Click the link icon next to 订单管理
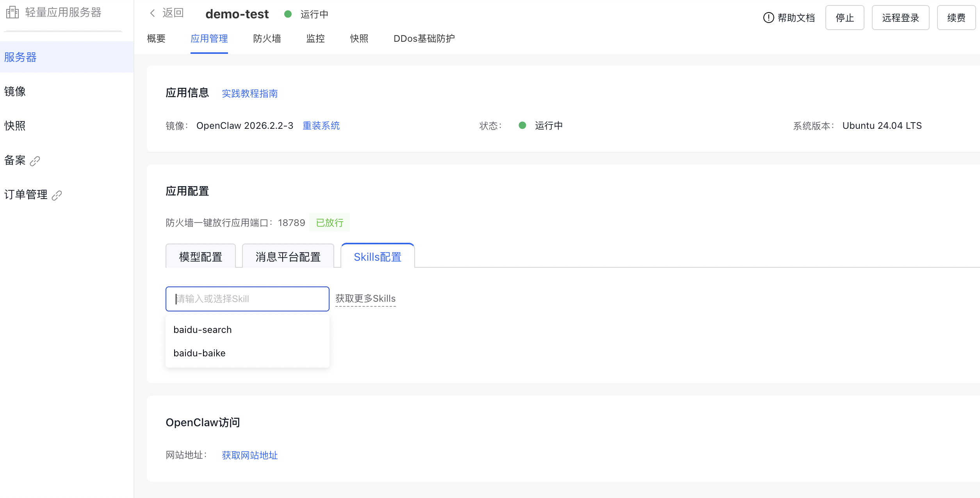 click(x=57, y=195)
